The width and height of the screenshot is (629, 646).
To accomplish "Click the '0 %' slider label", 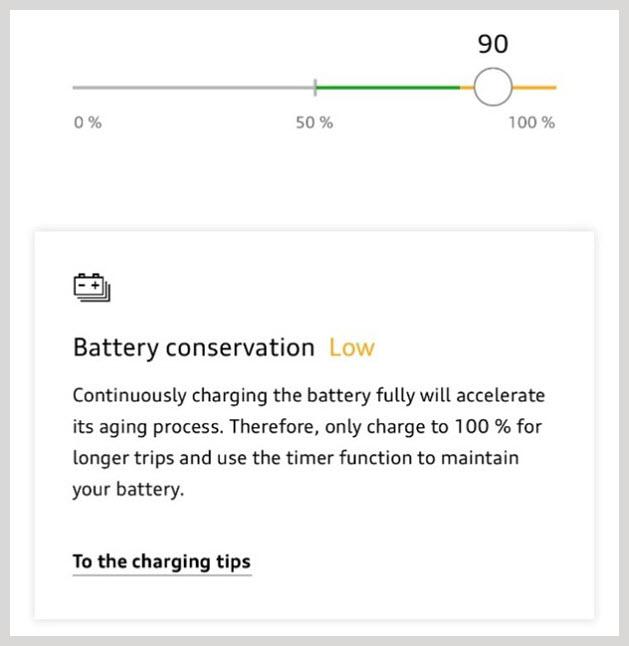I will pyautogui.click(x=87, y=123).
